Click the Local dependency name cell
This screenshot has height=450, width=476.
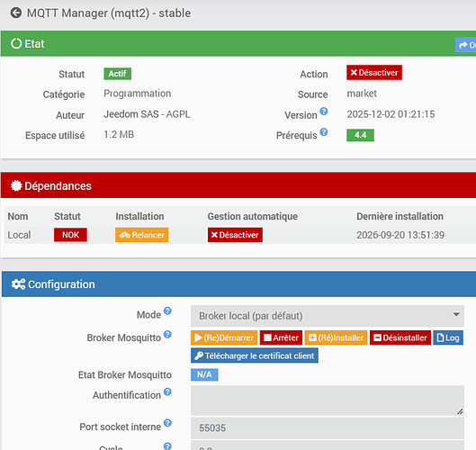point(19,235)
